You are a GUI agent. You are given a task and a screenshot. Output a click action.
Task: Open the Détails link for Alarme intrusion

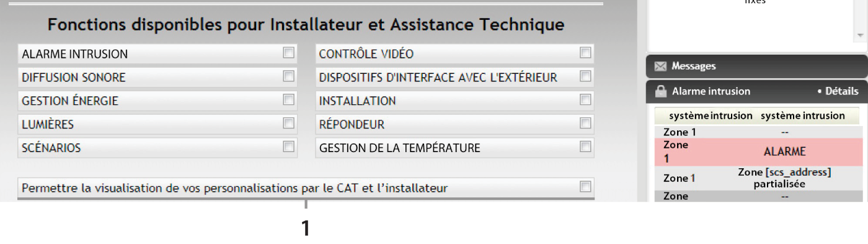pos(838,91)
